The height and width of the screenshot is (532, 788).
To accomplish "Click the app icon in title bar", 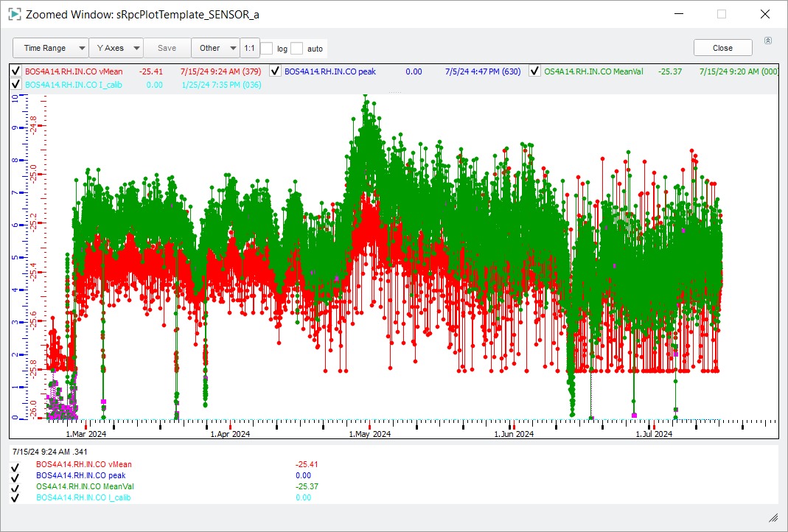I will point(13,14).
